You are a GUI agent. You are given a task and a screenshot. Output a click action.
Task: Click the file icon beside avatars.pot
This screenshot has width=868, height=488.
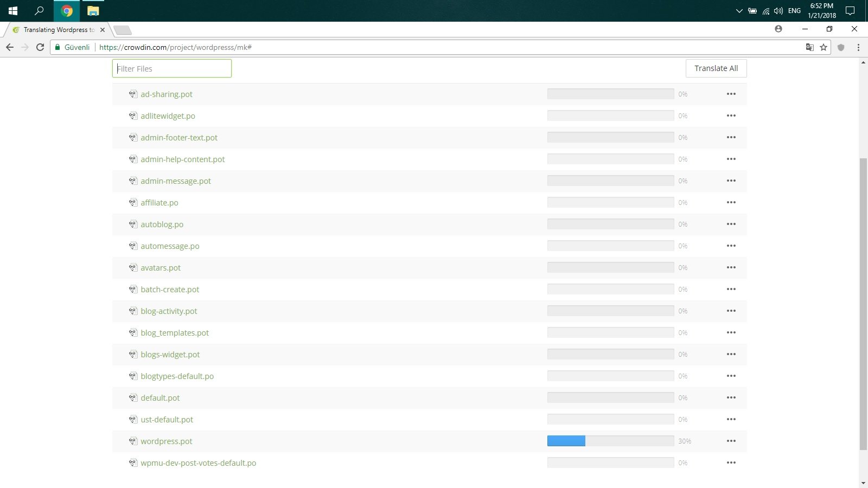[133, 267]
